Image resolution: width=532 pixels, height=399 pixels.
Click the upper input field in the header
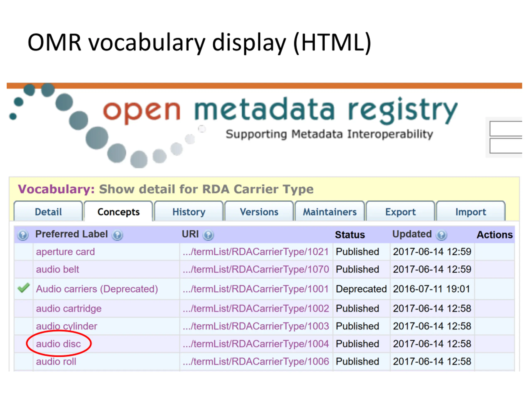coord(506,129)
